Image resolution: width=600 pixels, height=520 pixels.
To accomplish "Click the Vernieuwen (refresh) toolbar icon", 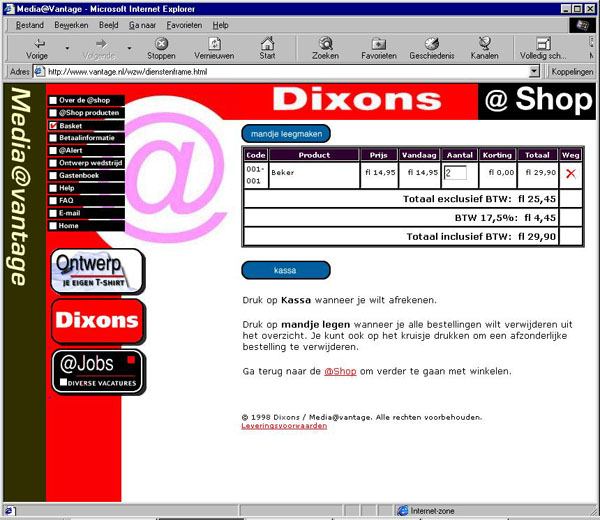I will 214,43.
